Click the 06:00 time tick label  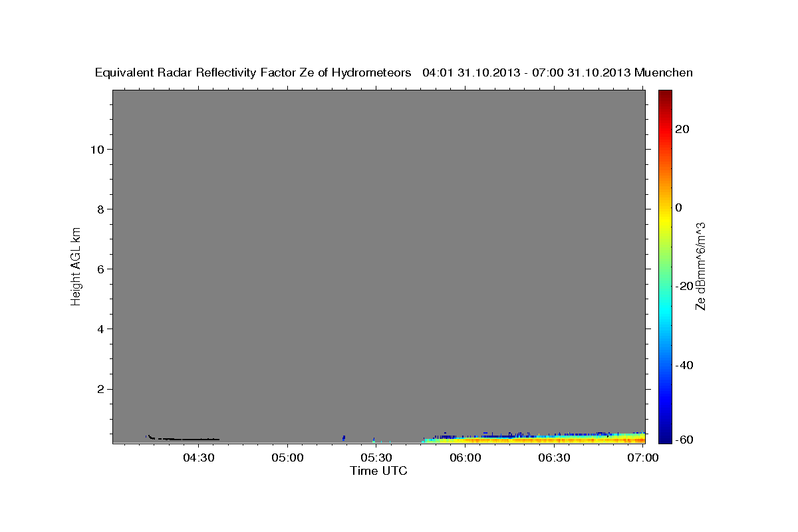(465, 458)
